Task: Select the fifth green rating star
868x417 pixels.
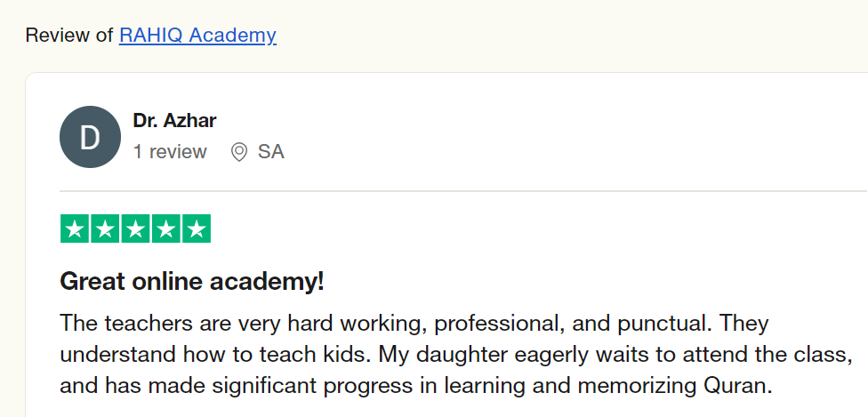Action: click(x=196, y=229)
